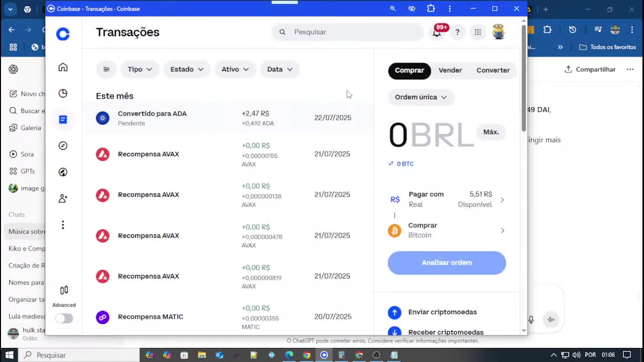Open Recompensa AVAX +0,000000138 transaction

click(x=228, y=195)
